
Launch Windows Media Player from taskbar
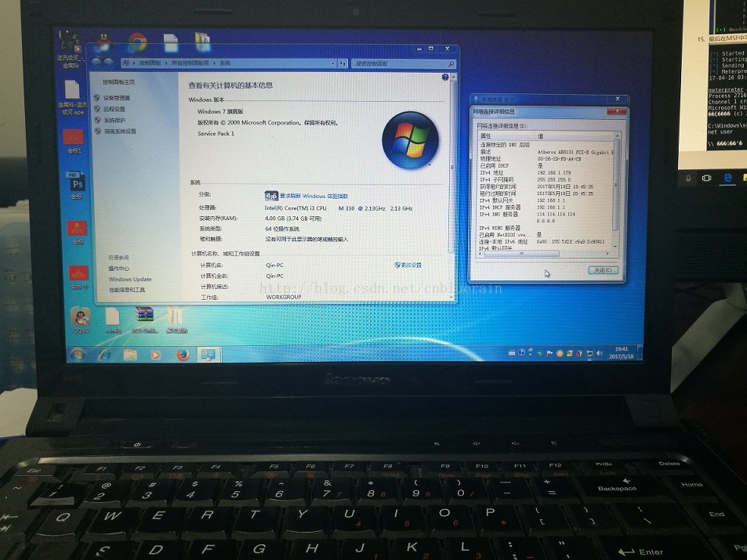[155, 355]
